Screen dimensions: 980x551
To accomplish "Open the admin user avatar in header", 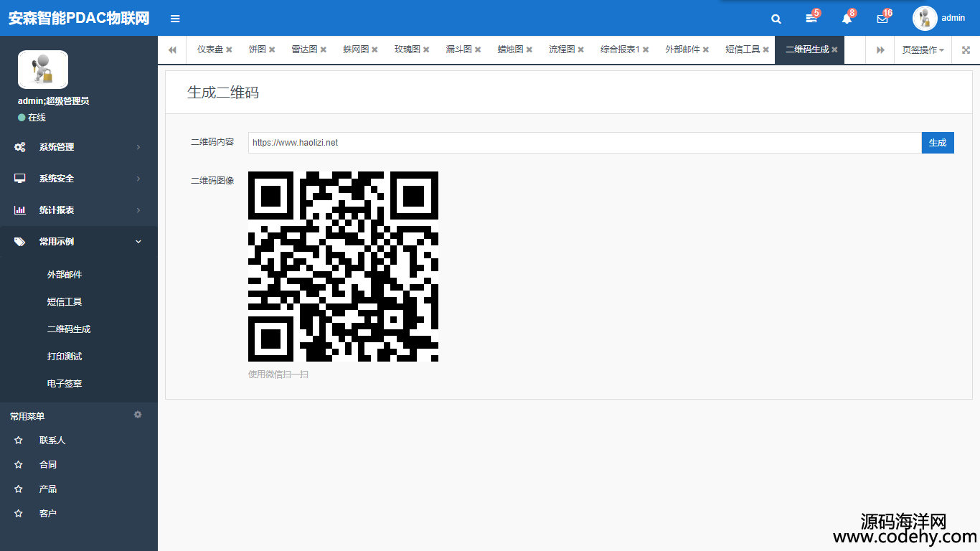I will point(925,18).
